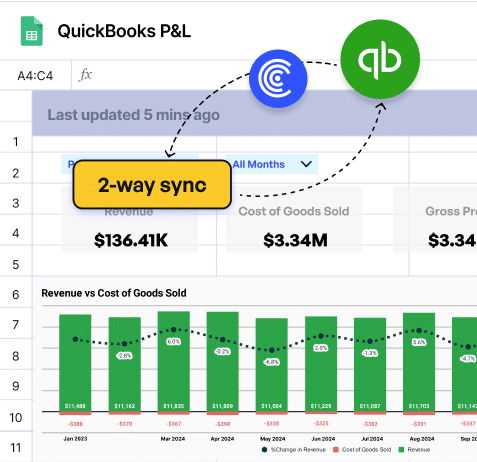Click the Coefficient blue logo
Screen dimensions: 477x462
(x=278, y=79)
